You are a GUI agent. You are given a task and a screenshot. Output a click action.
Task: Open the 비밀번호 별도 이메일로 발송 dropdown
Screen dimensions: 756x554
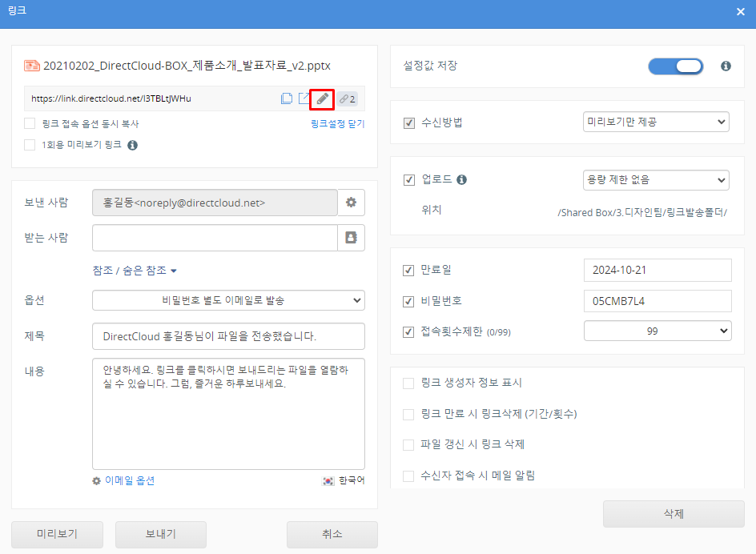pyautogui.click(x=228, y=300)
